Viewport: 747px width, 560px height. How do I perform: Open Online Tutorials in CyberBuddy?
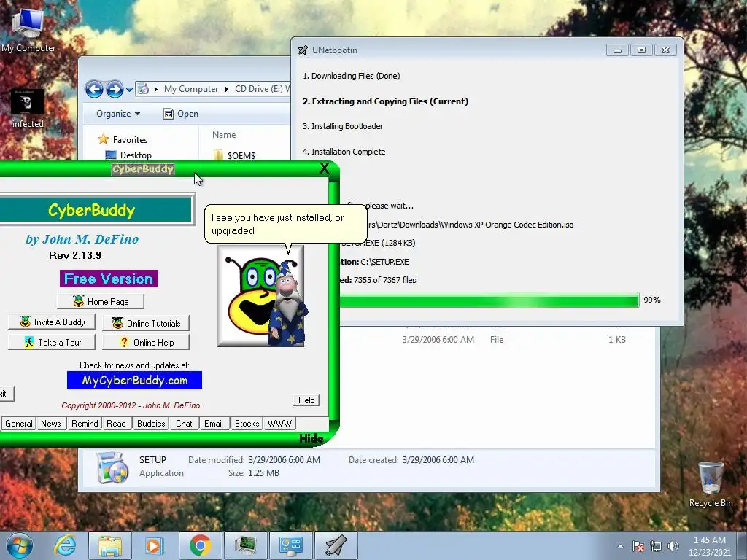(x=146, y=323)
